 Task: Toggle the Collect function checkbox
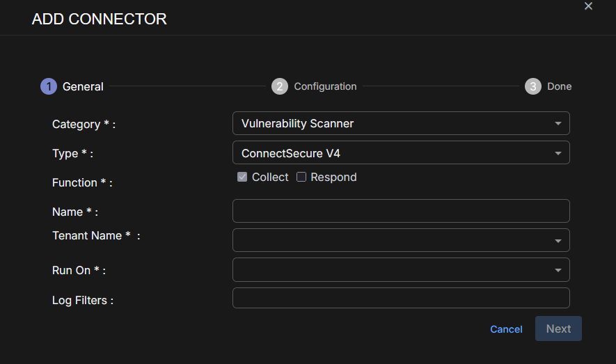pyautogui.click(x=242, y=177)
